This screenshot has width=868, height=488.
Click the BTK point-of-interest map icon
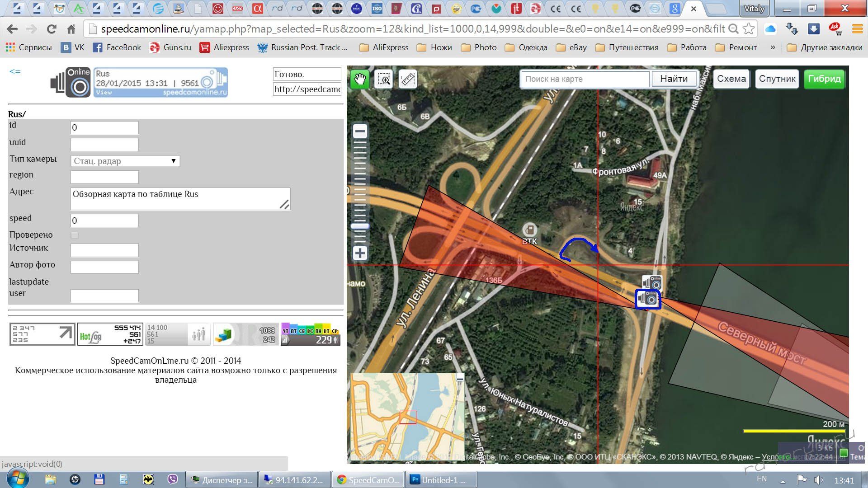[529, 230]
